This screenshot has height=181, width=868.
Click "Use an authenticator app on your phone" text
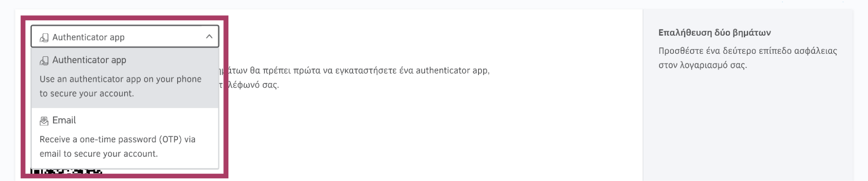[x=120, y=79]
